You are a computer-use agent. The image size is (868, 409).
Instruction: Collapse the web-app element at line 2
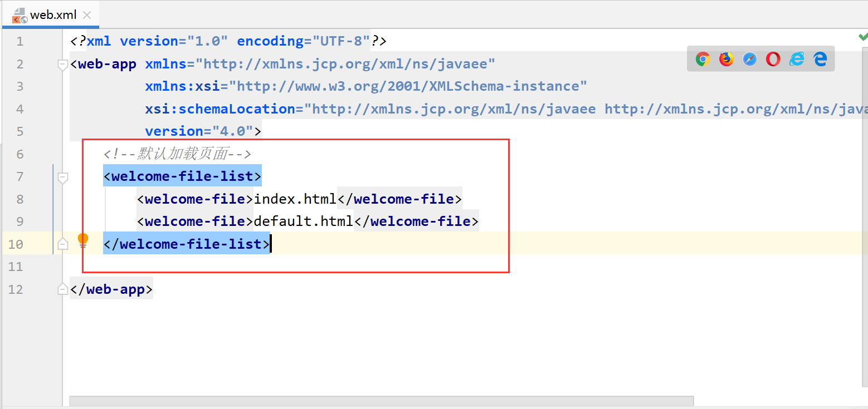pos(63,65)
